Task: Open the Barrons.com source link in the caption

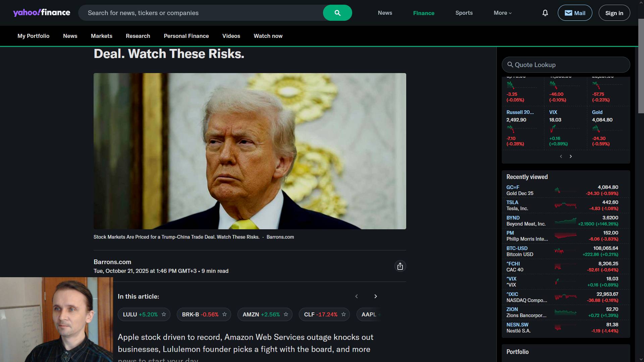Action: point(280,237)
